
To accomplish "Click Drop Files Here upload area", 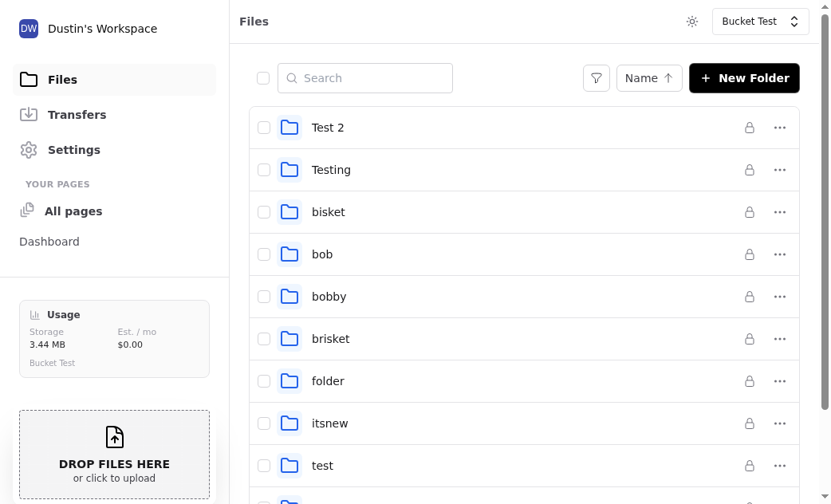I will (x=115, y=455).
